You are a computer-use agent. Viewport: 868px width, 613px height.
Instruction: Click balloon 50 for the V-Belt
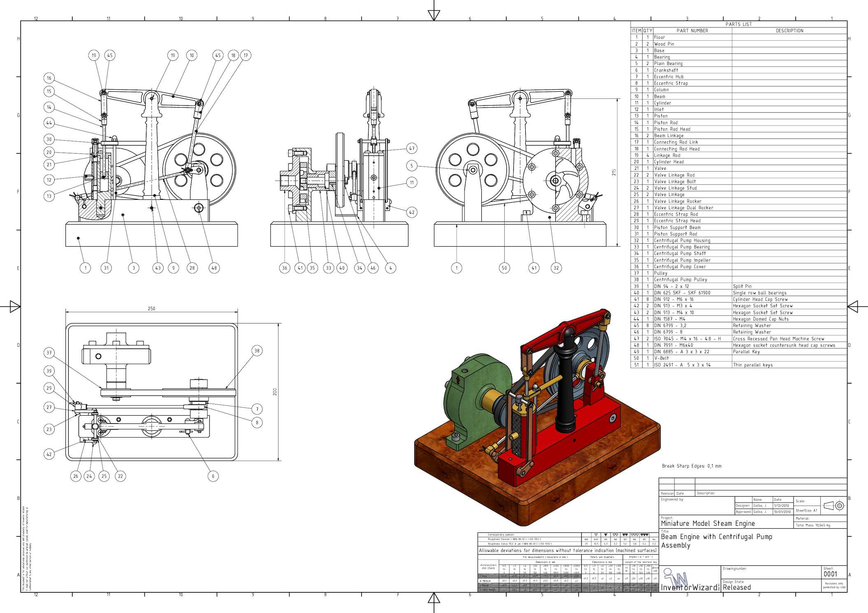pos(504,268)
